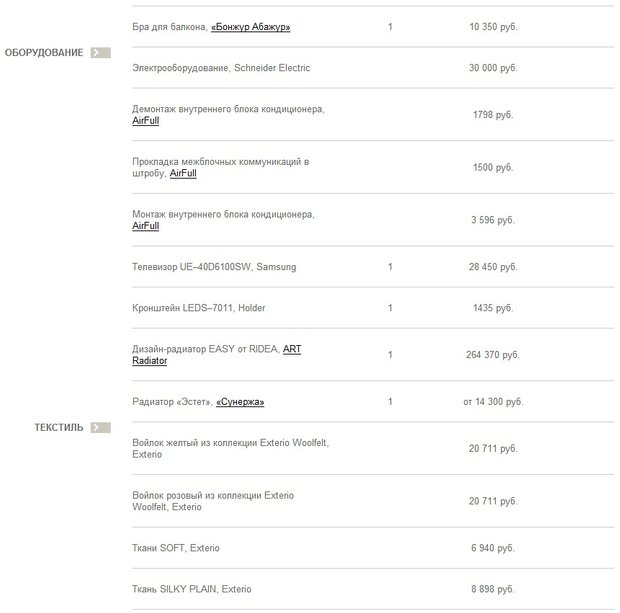Click the 264 370 руб. price
Screen dimensions: 620x613
point(493,355)
